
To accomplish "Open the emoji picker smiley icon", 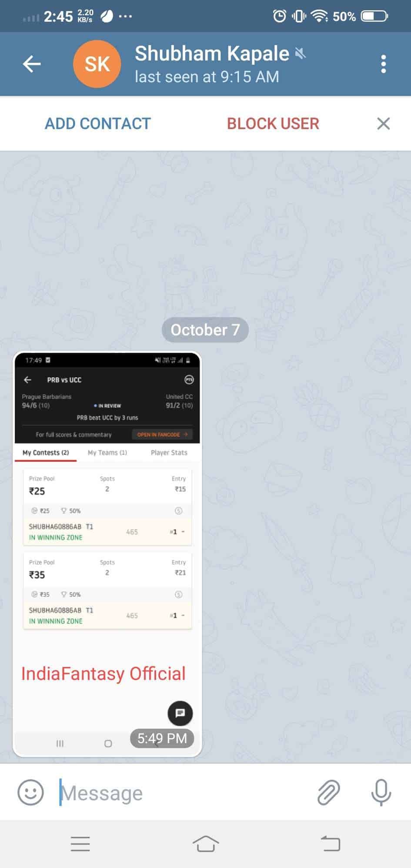I will (30, 792).
